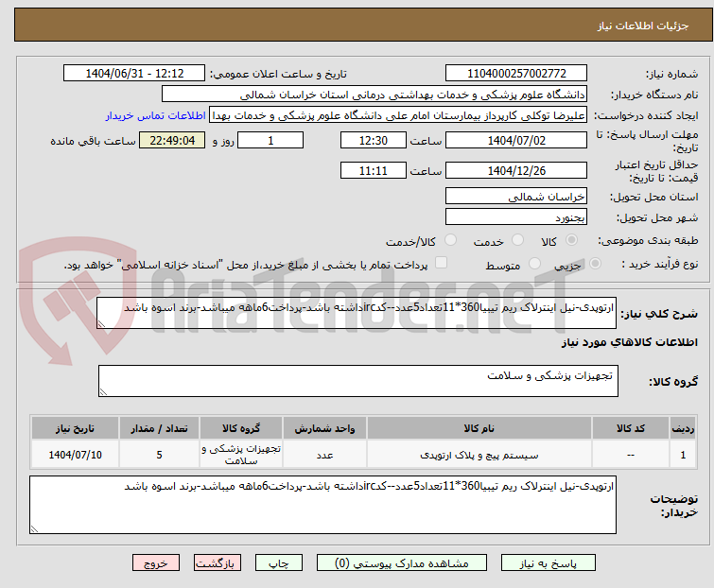
Task: Select the کالا/خدمت radio button
Action: point(450,240)
